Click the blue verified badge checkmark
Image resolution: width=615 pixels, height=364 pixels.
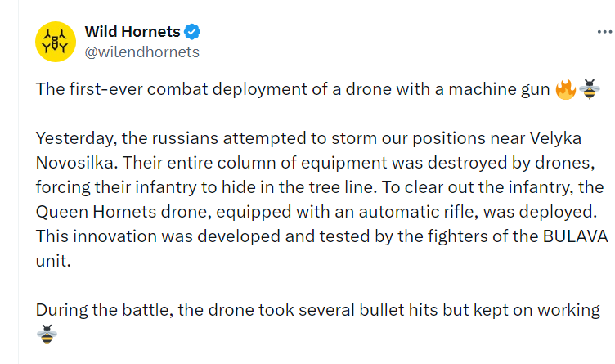[x=192, y=32]
